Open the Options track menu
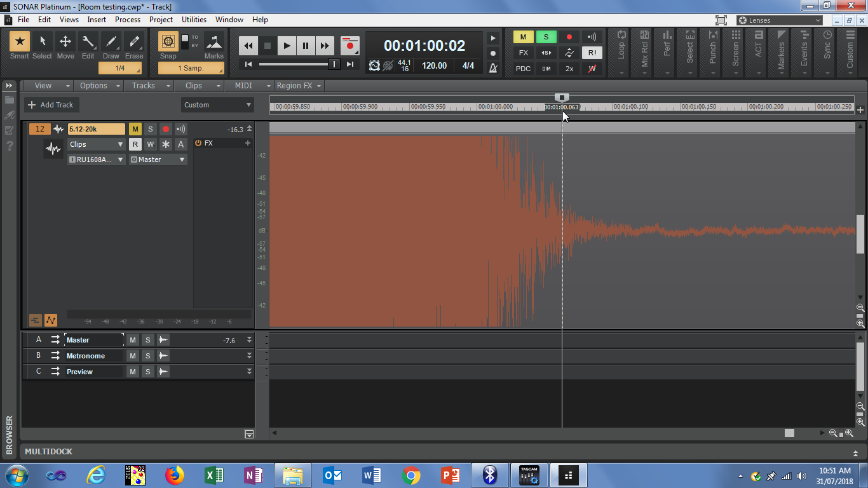This screenshot has width=868, height=488. pos(99,86)
